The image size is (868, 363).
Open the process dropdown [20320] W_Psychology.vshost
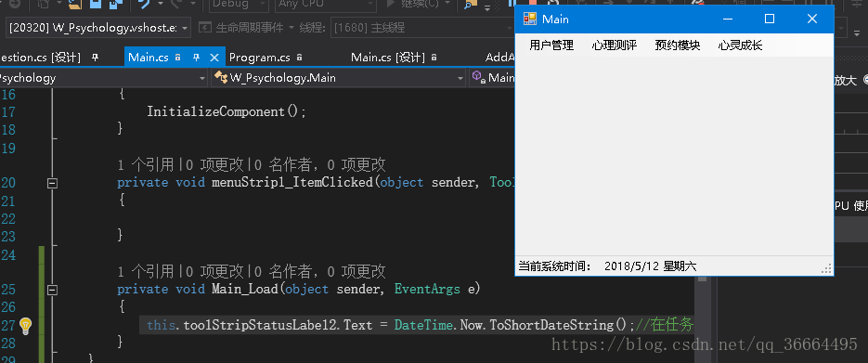click(98, 27)
